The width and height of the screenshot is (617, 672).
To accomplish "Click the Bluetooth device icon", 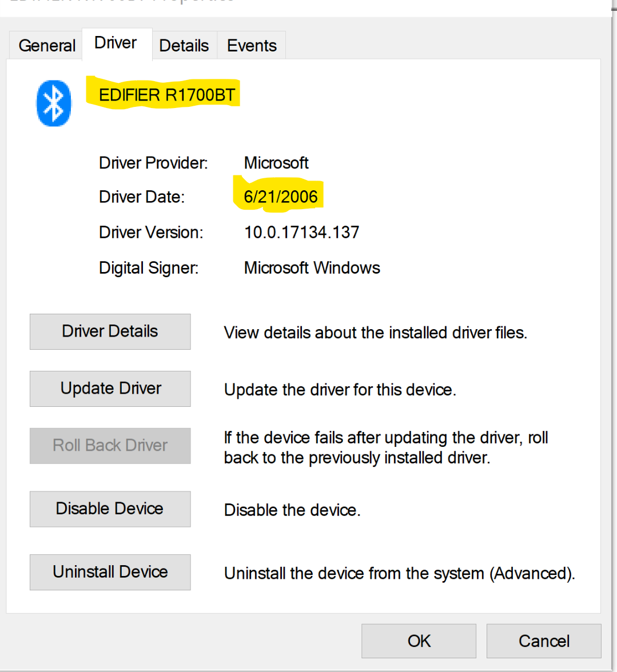I will (x=54, y=103).
